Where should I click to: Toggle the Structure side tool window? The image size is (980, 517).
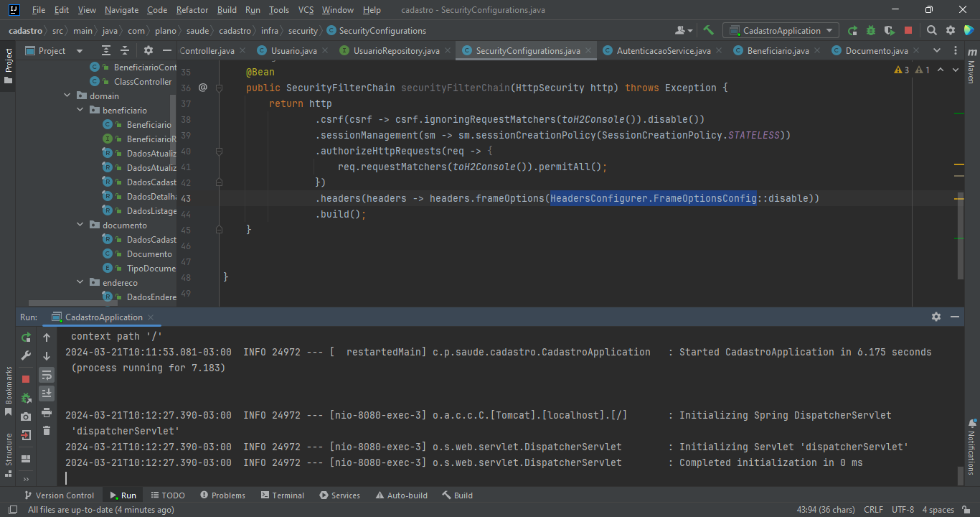pos(9,454)
